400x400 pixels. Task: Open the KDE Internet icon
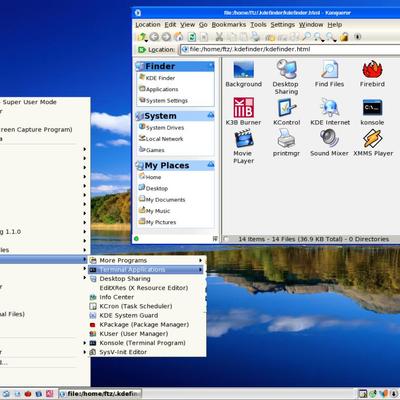(330, 107)
